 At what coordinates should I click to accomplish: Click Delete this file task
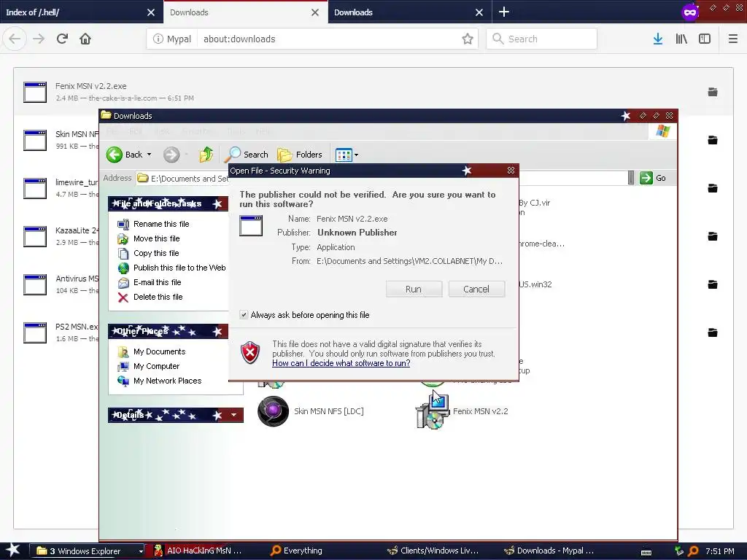[x=158, y=297]
